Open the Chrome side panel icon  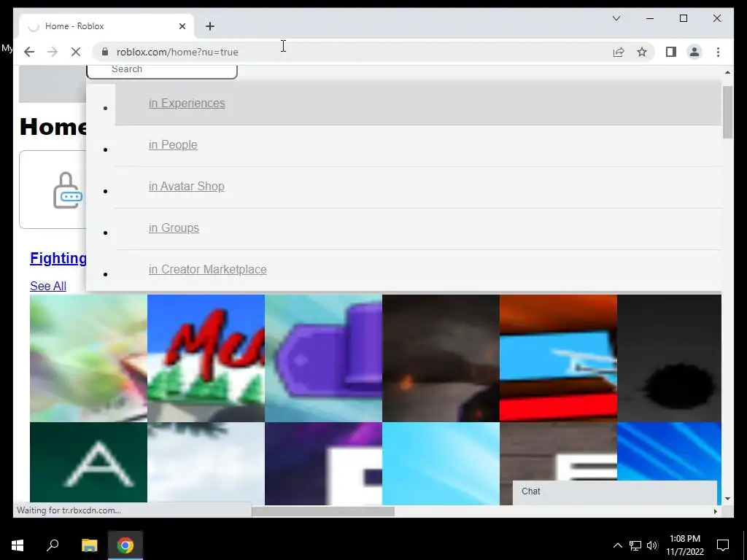tap(671, 52)
